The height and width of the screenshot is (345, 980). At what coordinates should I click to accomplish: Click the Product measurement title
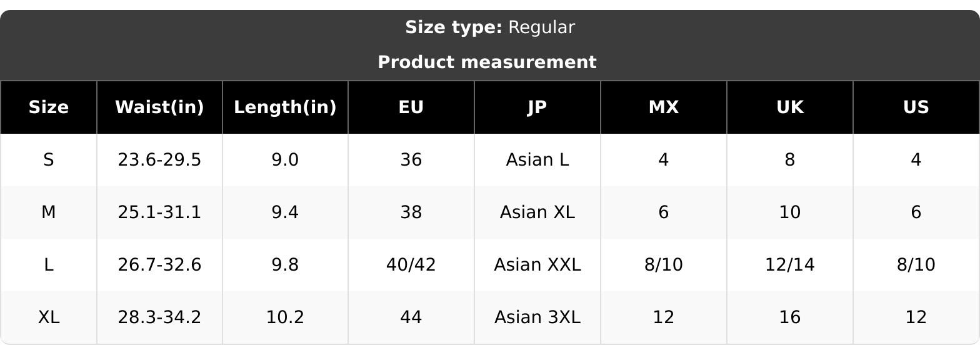(x=487, y=62)
